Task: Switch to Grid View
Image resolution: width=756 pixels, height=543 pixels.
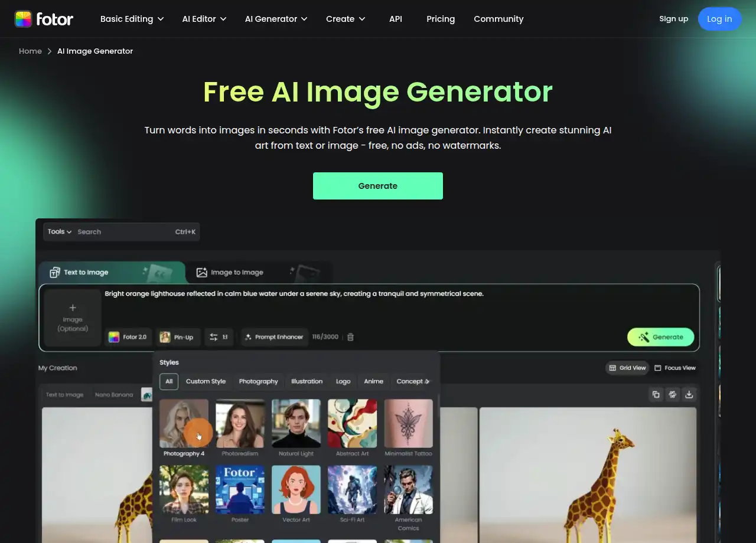Action: coord(627,368)
